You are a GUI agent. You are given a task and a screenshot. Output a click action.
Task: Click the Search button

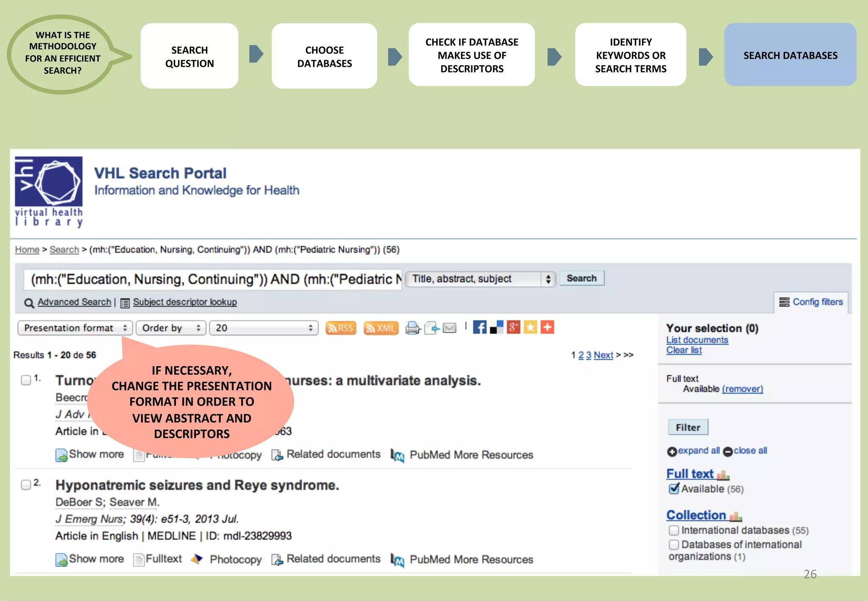pos(581,278)
